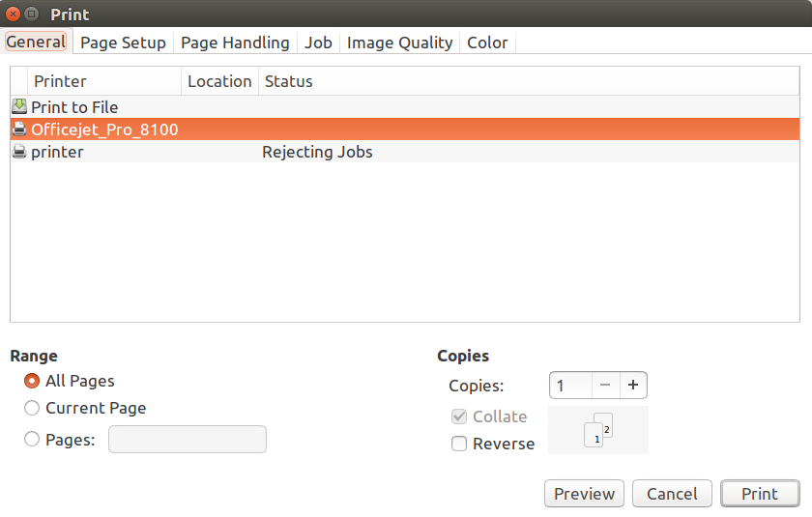Sort by the Status column header
Viewport: 812px width, 517px height.
(x=529, y=81)
